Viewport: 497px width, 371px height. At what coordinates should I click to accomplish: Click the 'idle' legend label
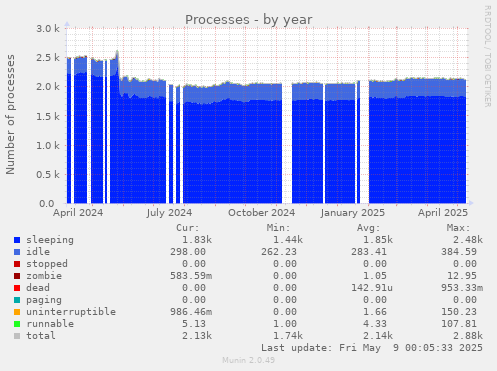[38, 252]
